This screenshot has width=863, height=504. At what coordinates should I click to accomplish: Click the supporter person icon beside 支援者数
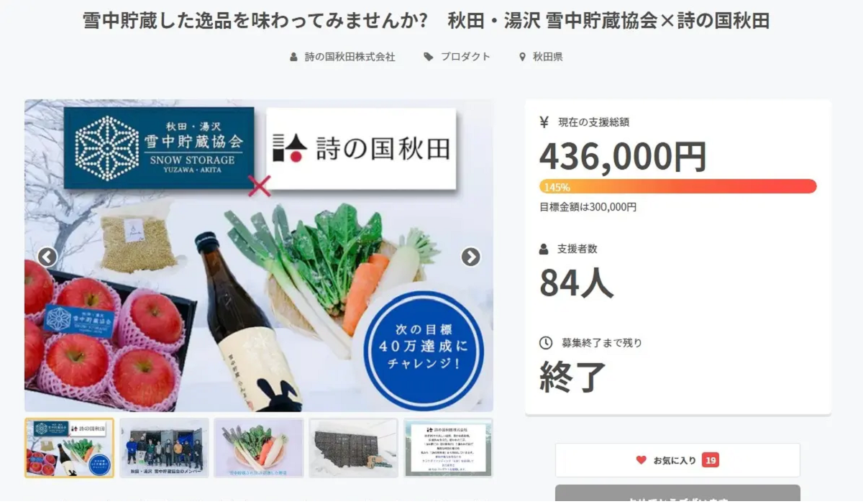544,249
